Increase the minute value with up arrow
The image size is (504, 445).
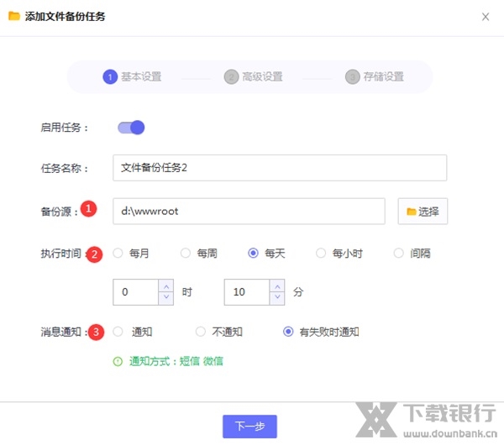[x=277, y=286]
